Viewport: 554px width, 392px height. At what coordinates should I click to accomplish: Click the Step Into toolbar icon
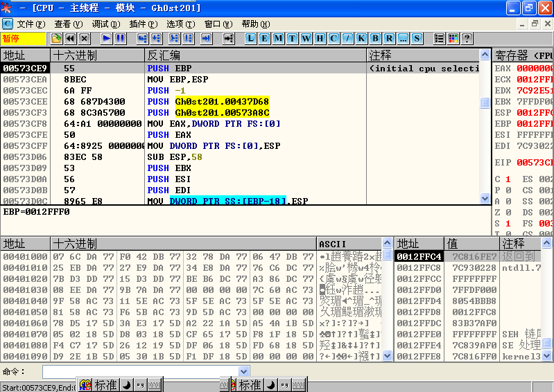click(x=142, y=39)
